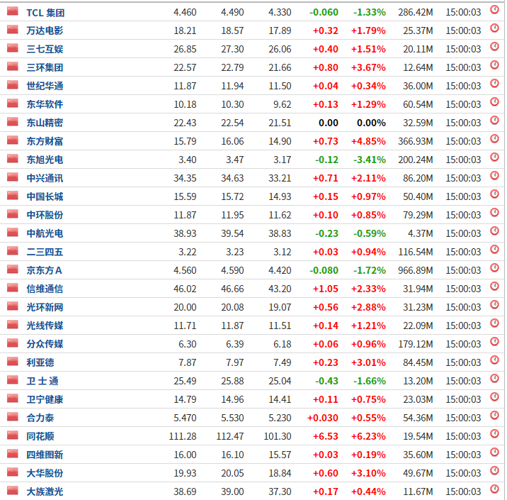Select the -3.41% change of 东旭光电

370,160
